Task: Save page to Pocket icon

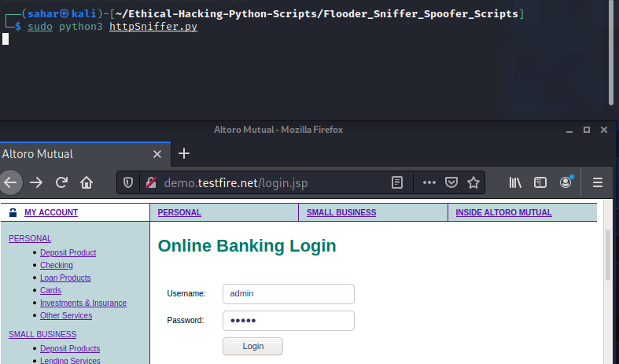Action: click(x=451, y=182)
